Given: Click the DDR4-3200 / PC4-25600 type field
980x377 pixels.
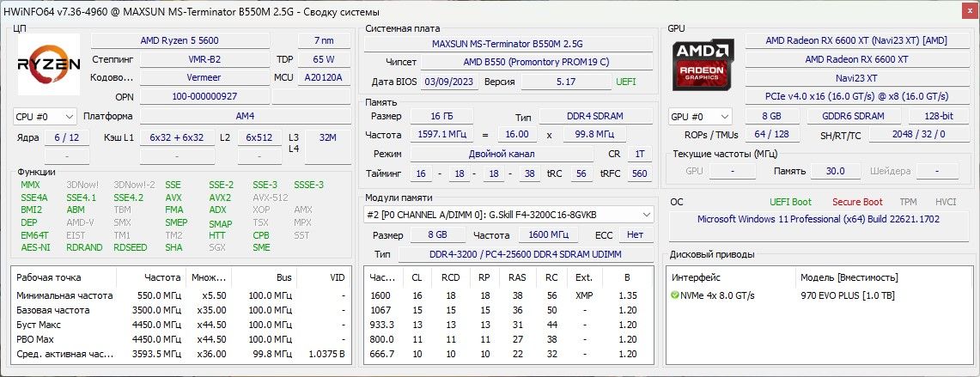Looking at the screenshot, I should point(525,254).
